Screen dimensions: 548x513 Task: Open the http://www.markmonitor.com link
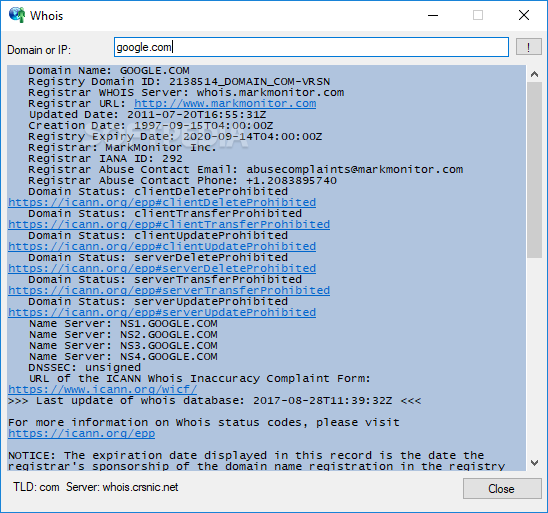pyautogui.click(x=225, y=103)
